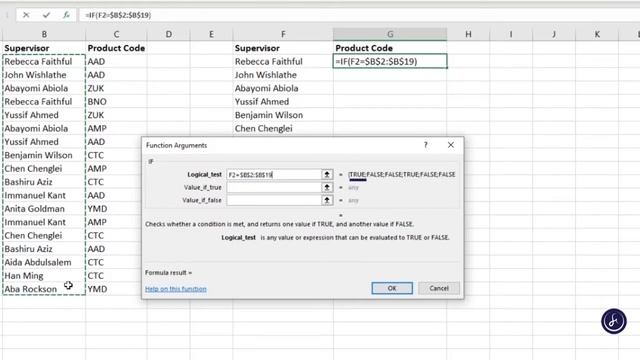Select Benjamin Wilson in column B

(x=44, y=155)
